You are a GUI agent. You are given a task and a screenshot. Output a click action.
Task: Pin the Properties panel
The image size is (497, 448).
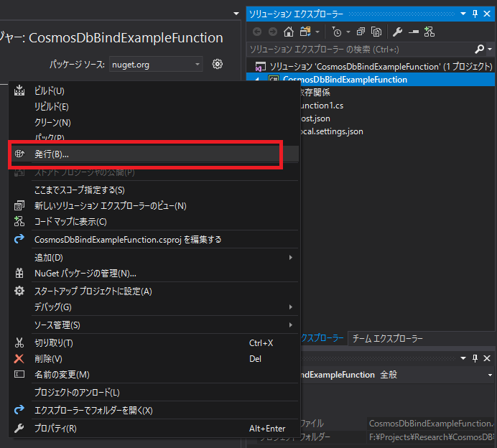point(475,358)
